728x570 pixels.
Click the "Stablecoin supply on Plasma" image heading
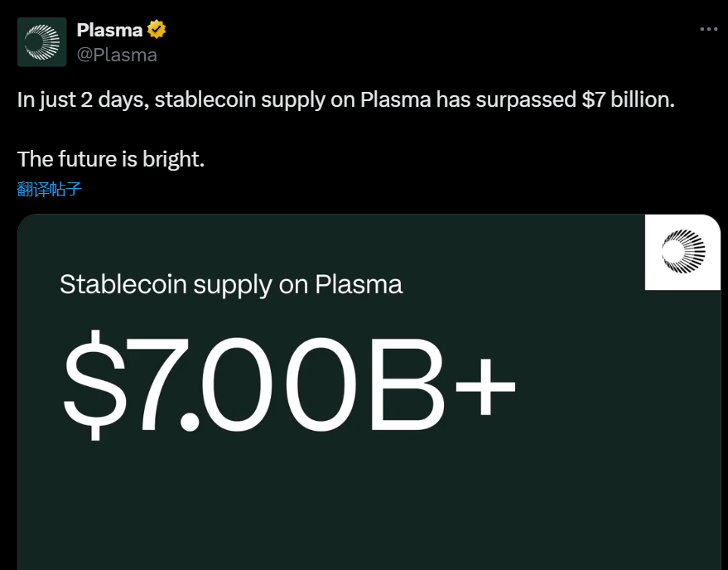[x=231, y=285]
